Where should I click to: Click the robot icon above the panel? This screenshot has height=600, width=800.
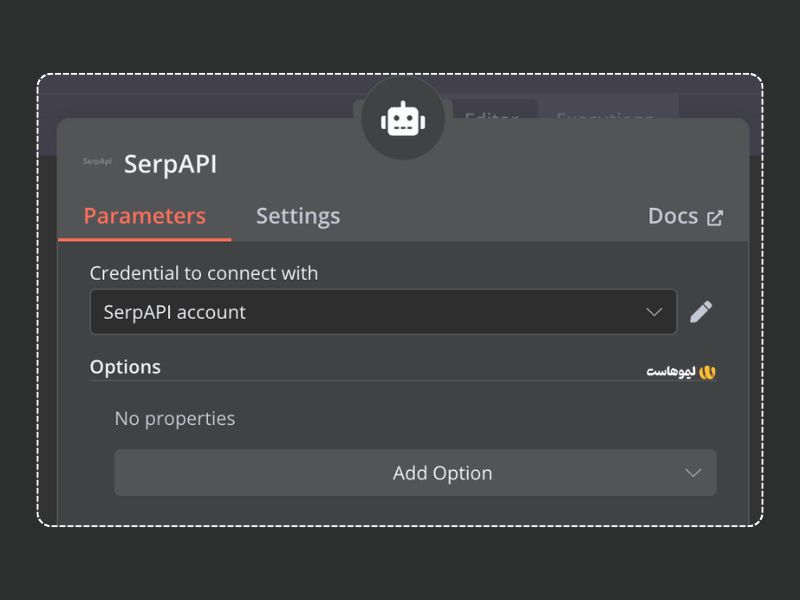click(x=403, y=119)
